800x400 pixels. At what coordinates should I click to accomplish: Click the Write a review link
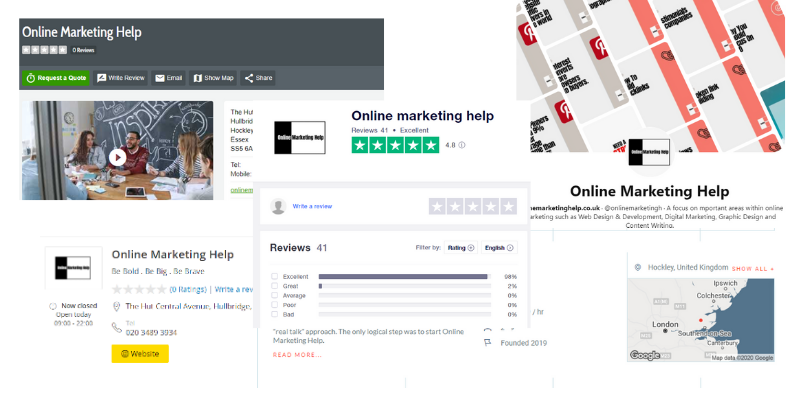(x=312, y=206)
